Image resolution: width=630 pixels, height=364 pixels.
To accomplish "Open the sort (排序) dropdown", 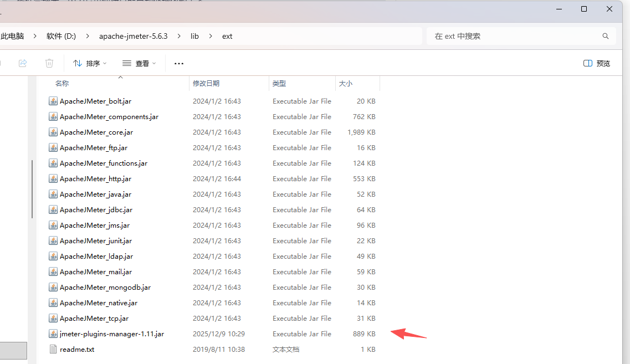I will [x=90, y=63].
